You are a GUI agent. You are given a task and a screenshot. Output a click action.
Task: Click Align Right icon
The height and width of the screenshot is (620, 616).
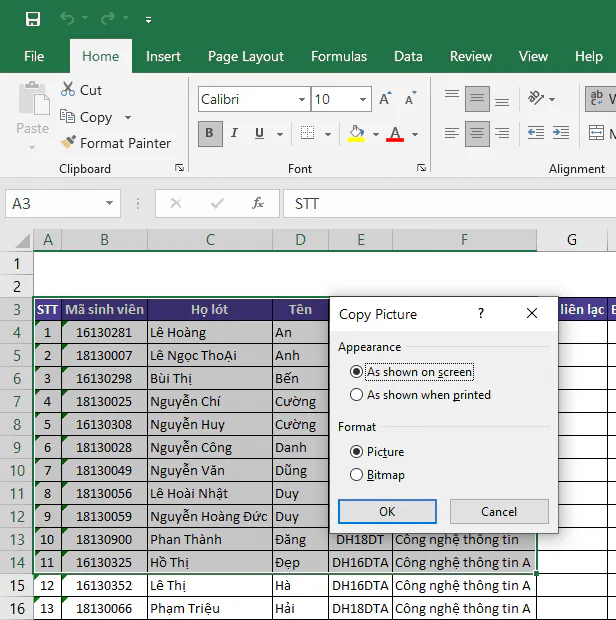pos(502,133)
